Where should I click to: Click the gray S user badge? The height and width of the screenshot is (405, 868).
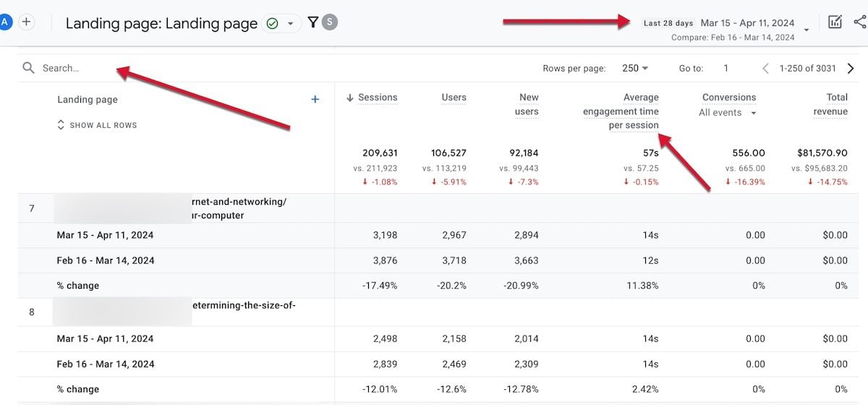[x=330, y=22]
